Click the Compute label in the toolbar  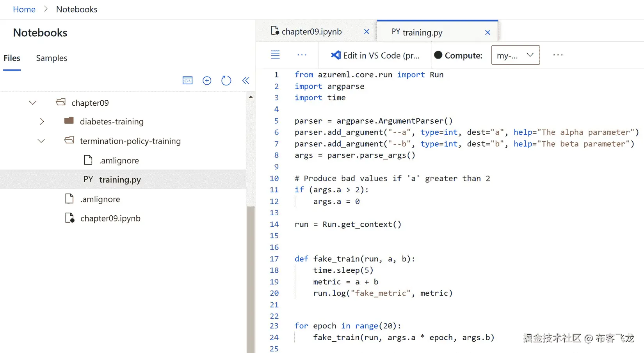pyautogui.click(x=464, y=55)
